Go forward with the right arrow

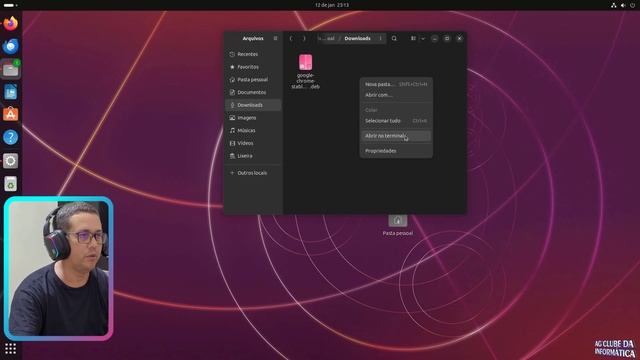tap(304, 38)
